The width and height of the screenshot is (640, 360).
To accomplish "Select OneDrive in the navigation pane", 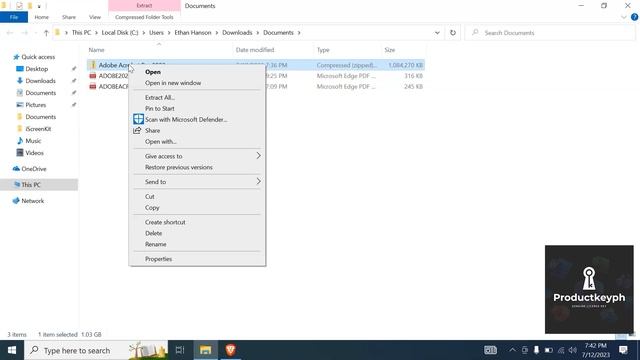I will 33,169.
